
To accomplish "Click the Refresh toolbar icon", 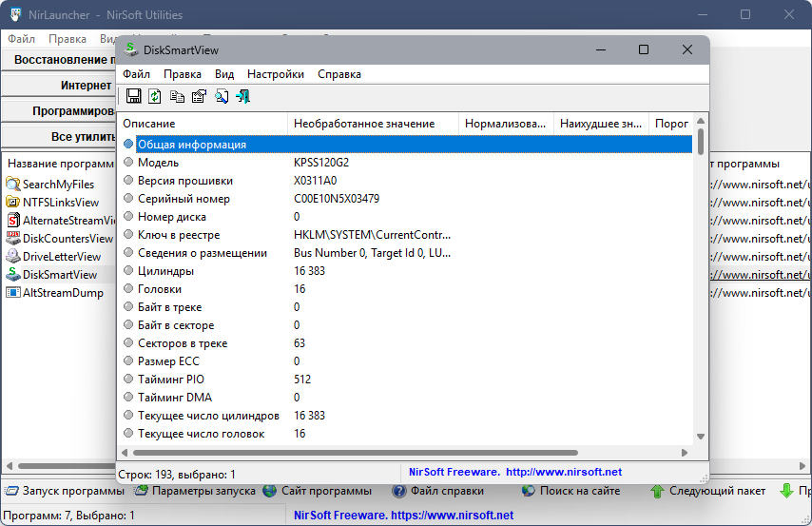I will (155, 96).
